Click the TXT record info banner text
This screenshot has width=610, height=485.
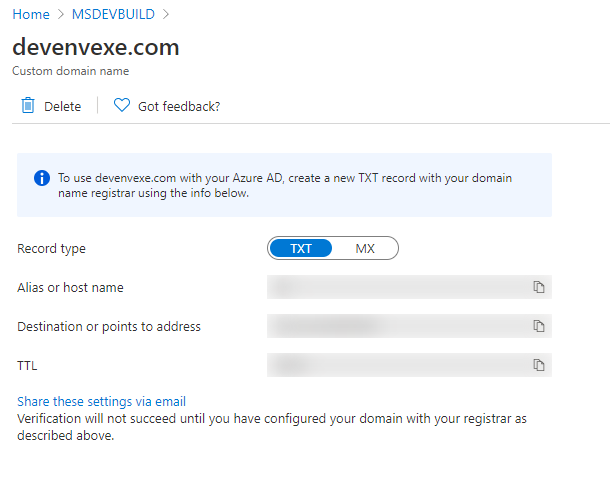(x=285, y=185)
